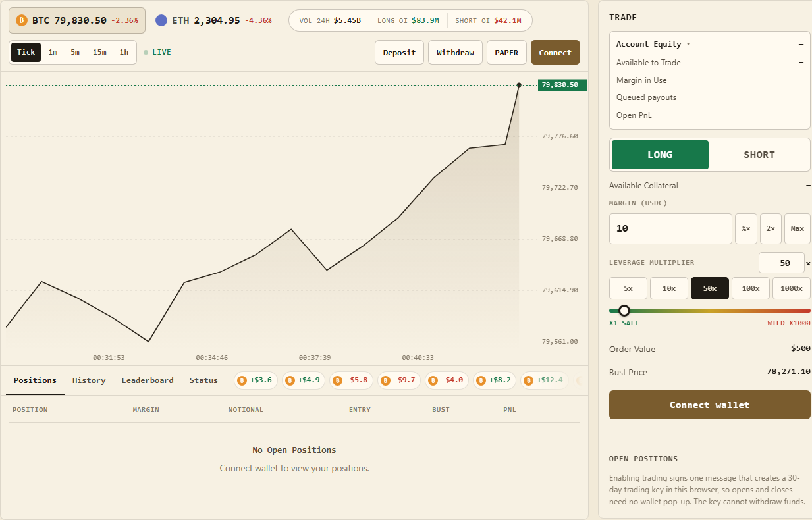The image size is (812, 520).
Task: Click the Bust Price value 78,271.10
Action: coord(788,372)
